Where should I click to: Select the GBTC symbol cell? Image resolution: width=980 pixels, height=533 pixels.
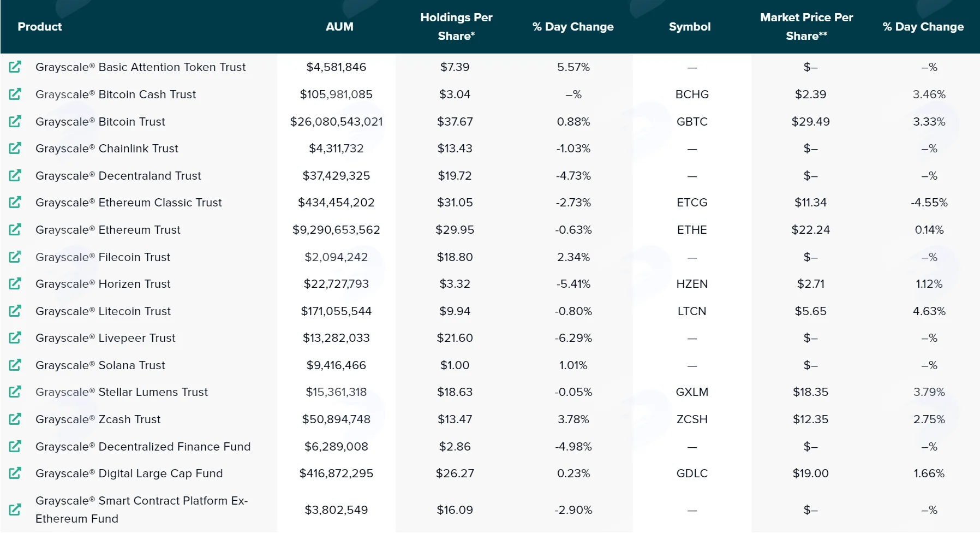[x=692, y=121]
